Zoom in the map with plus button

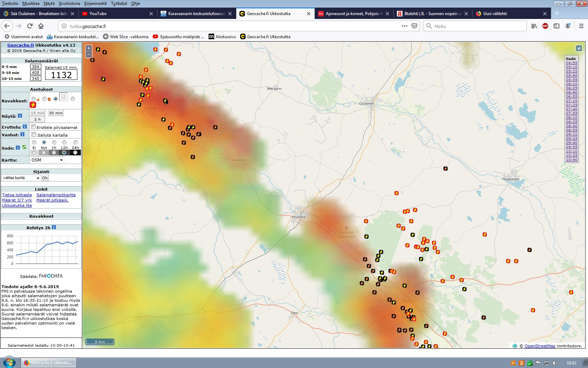pos(89,48)
